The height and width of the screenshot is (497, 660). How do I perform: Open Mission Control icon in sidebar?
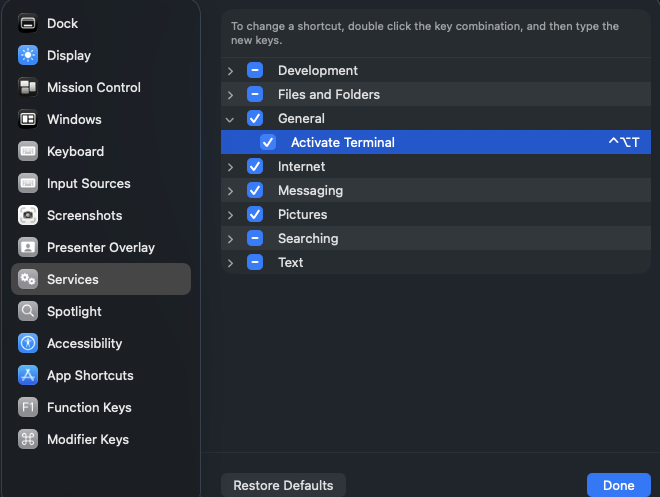(28, 87)
